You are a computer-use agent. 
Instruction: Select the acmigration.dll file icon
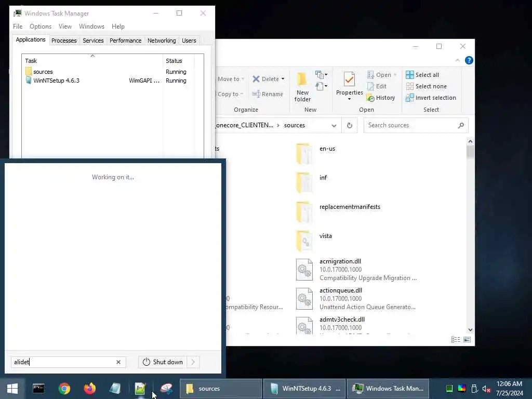pyautogui.click(x=304, y=270)
